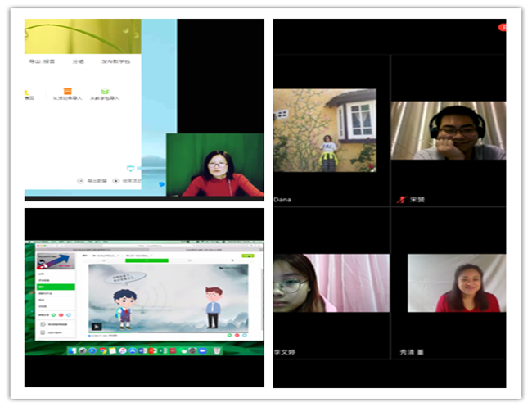532x407 pixels.
Task: Select 李文婷's video tile
Action: tap(325, 283)
